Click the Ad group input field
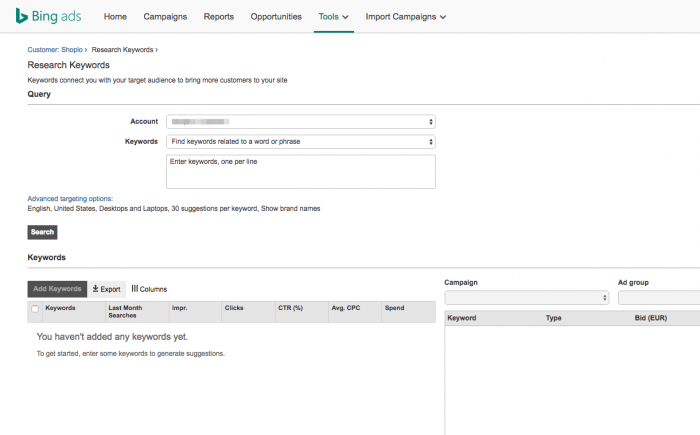The width and height of the screenshot is (700, 435). [658, 298]
